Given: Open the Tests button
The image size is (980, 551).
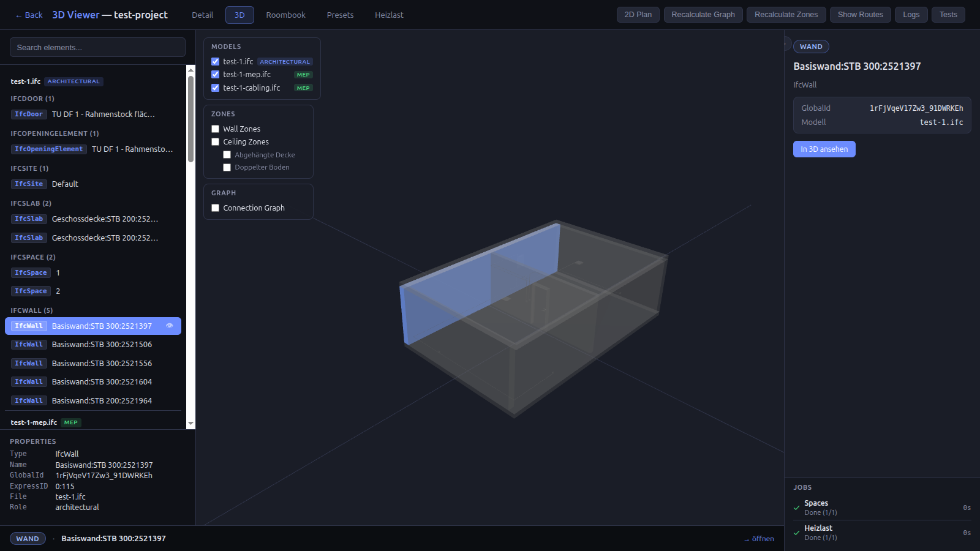Looking at the screenshot, I should tap(948, 15).
